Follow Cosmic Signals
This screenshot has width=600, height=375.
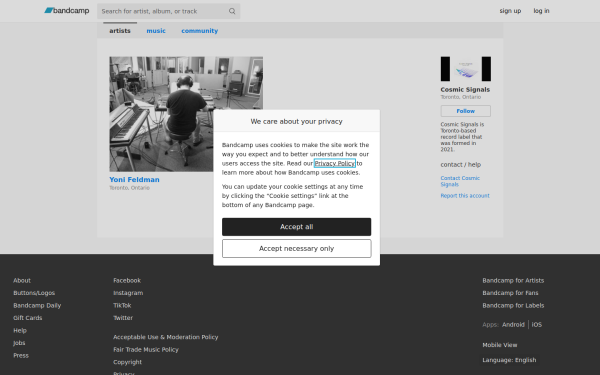point(465,111)
